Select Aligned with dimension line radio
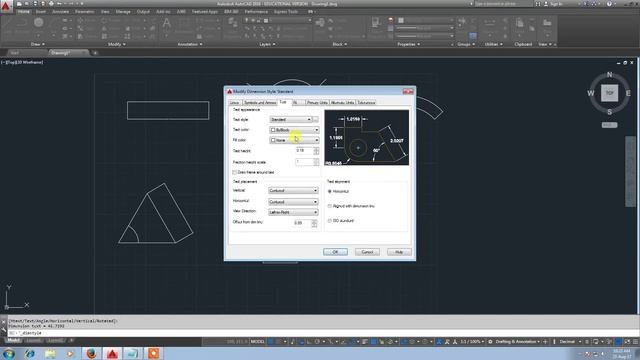 [x=330, y=206]
